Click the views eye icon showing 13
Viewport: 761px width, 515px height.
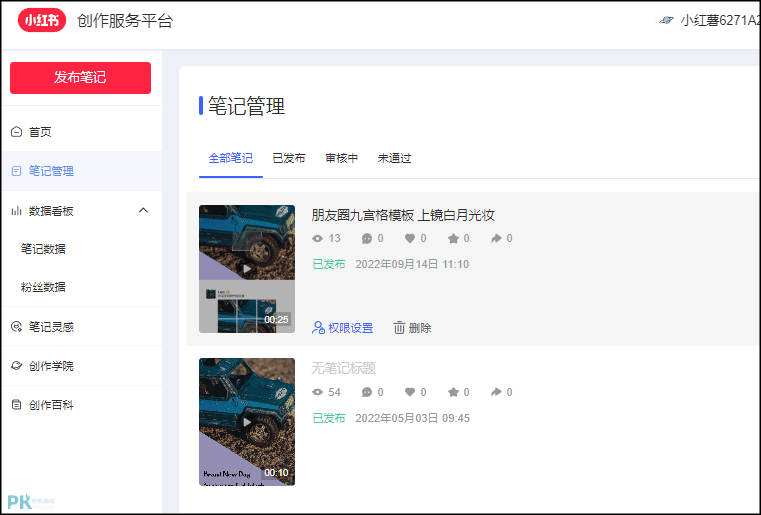pos(317,238)
